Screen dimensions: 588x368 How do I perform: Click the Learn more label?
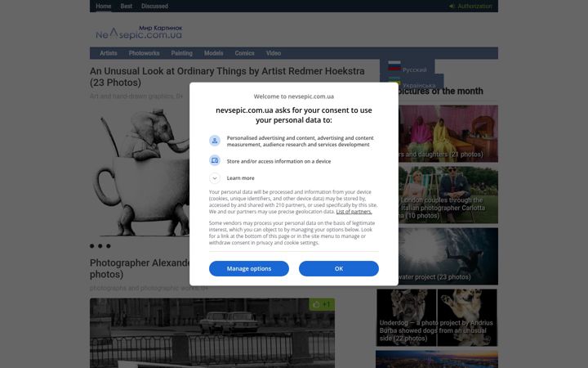click(240, 178)
